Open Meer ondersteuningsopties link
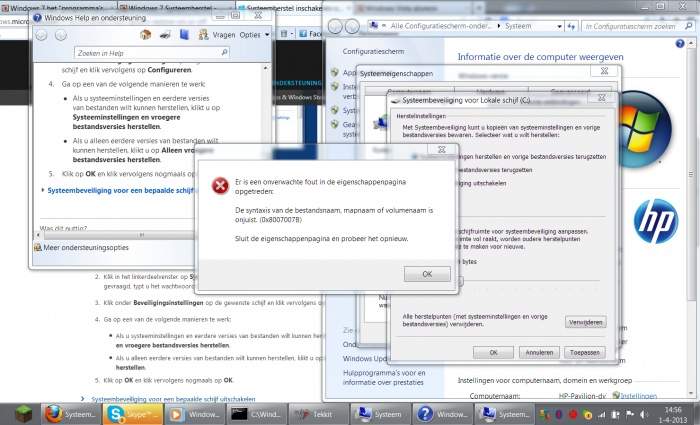This screenshot has width=700, height=425. 86,248
